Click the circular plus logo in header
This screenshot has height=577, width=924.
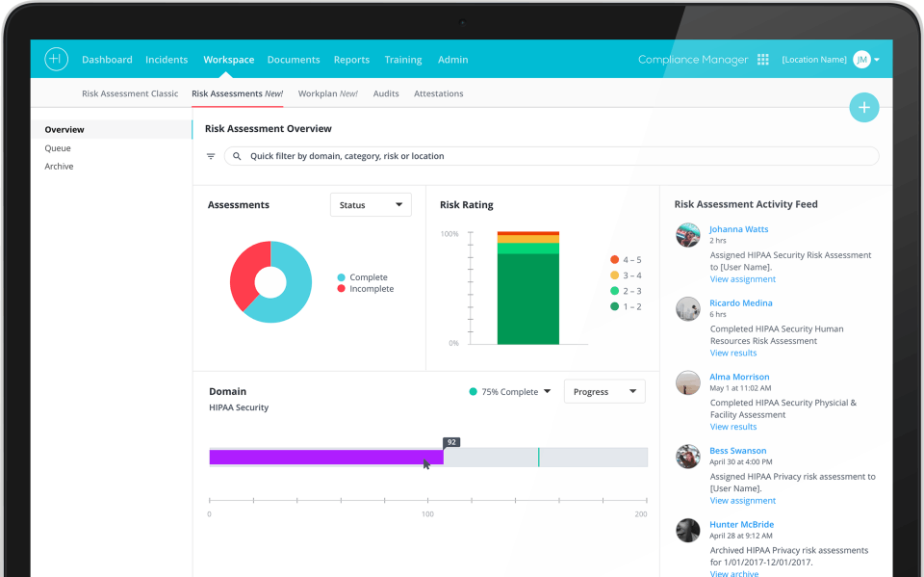[x=56, y=59]
